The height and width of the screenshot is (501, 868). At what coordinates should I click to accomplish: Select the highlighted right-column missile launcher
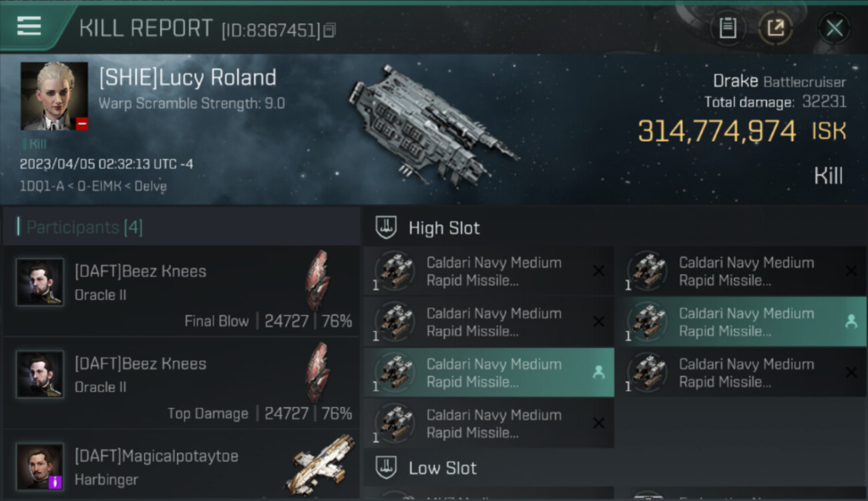point(740,322)
